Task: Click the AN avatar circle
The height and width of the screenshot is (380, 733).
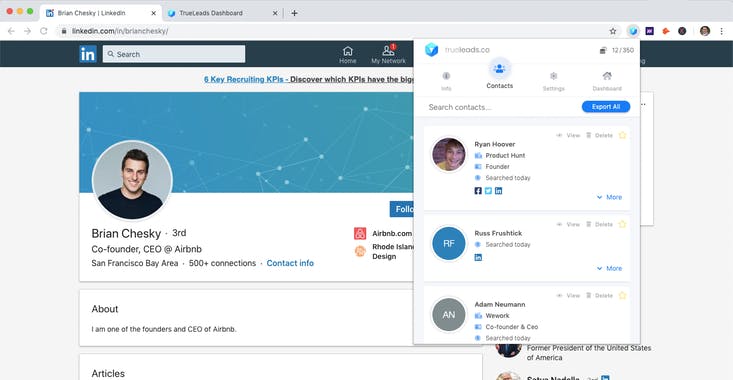Action: (449, 315)
